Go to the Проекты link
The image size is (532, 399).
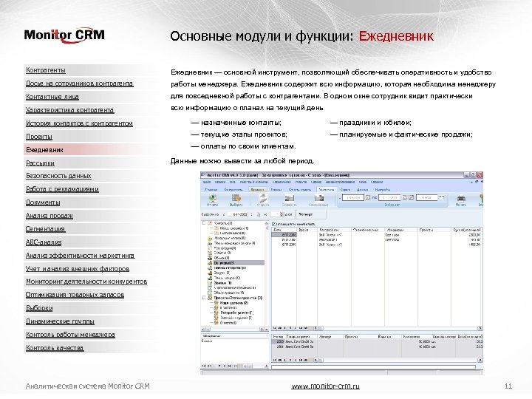tap(39, 137)
